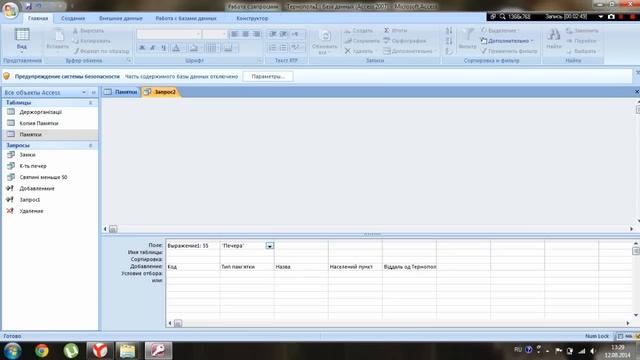Toggle left text alignment
The image size is (640, 360).
click(235, 34)
